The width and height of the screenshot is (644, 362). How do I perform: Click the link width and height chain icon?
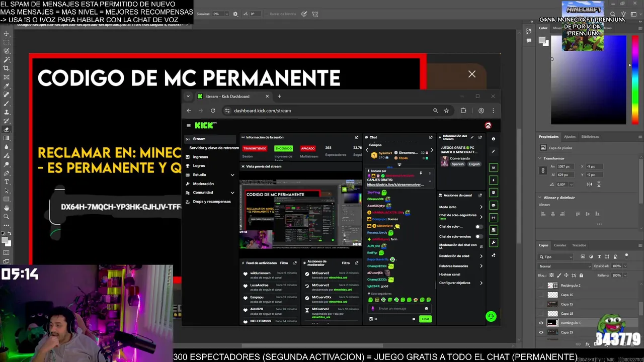pyautogui.click(x=543, y=170)
